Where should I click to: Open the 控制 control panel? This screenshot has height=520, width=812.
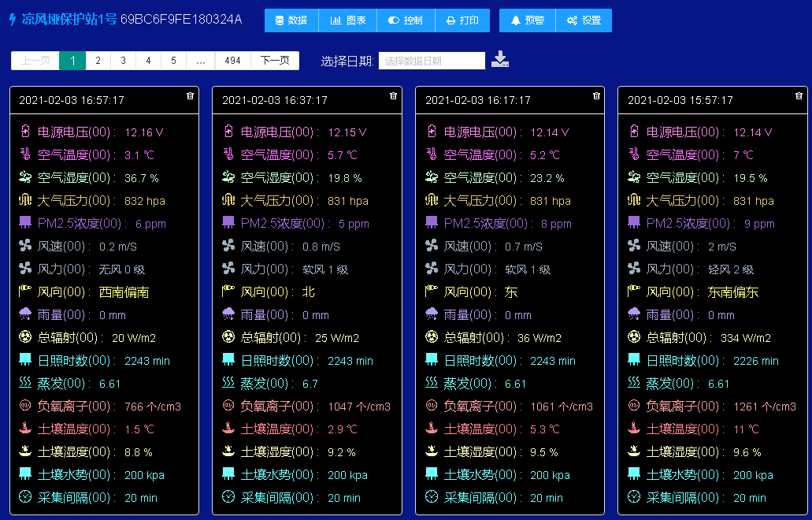coord(406,20)
